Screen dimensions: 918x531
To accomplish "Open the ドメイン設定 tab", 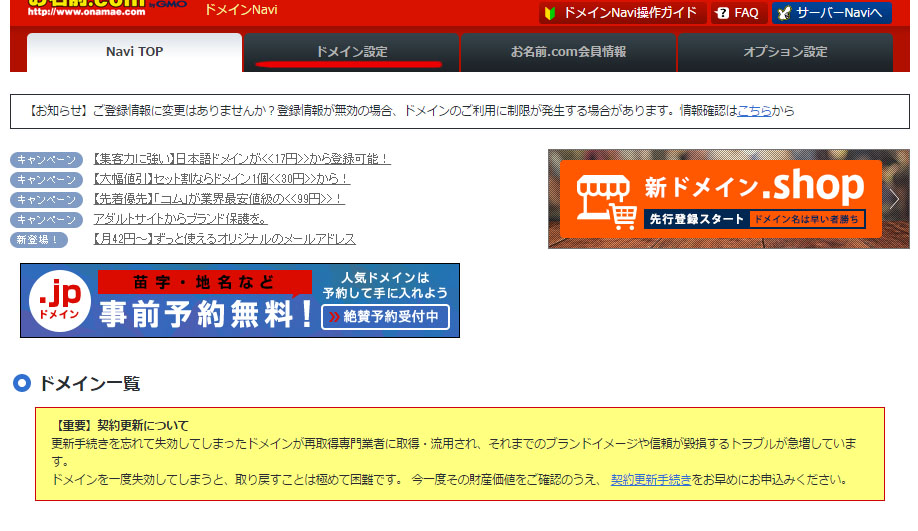I will 351,52.
